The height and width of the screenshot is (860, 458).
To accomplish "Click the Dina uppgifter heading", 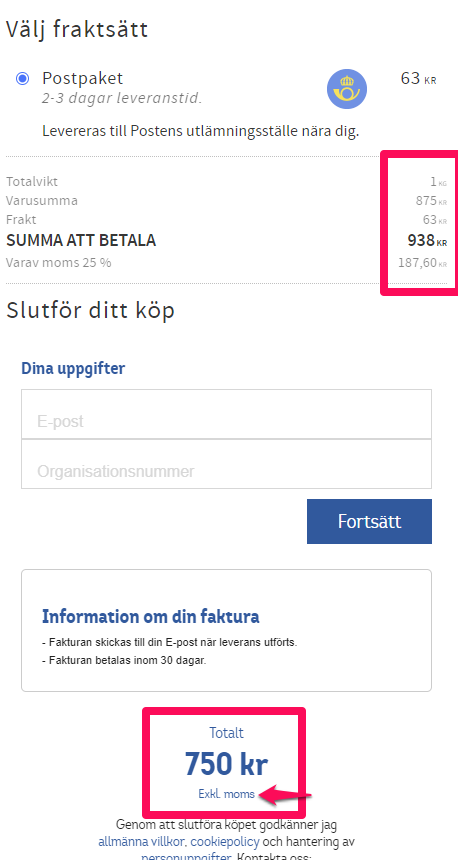I will click(x=73, y=368).
